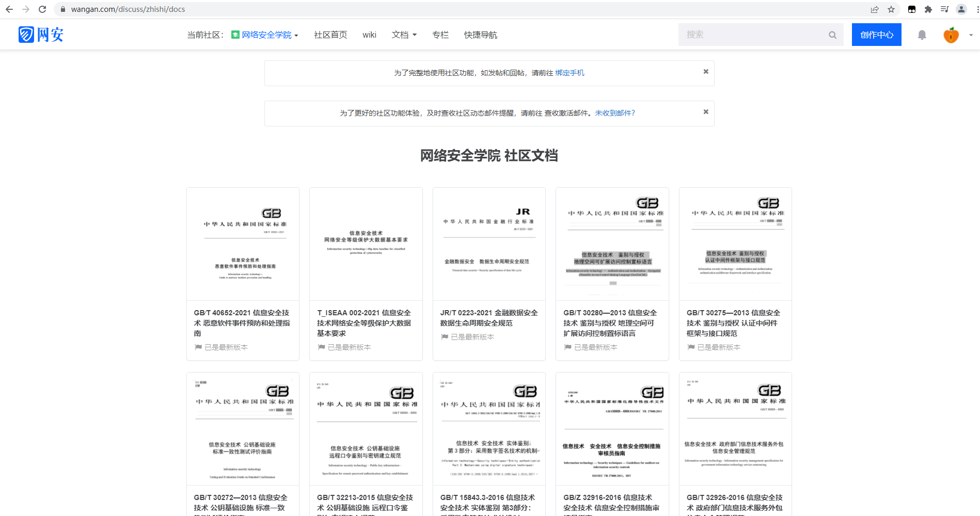Expand the arrow next to user avatar
Viewport: 980px width, 516px height.
[x=971, y=35]
